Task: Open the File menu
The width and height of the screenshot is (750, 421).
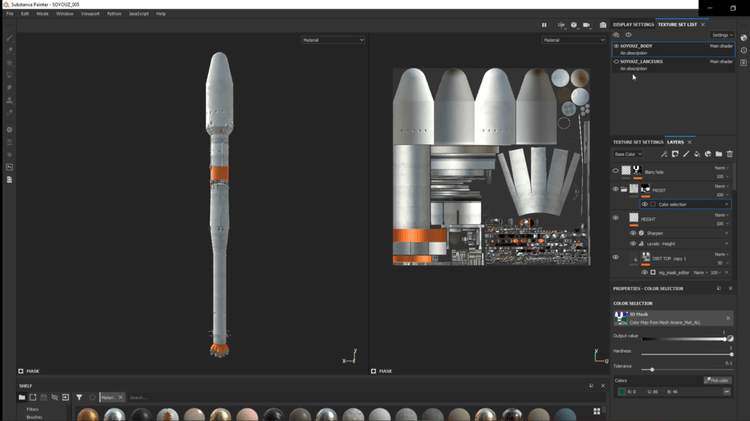Action: point(10,14)
